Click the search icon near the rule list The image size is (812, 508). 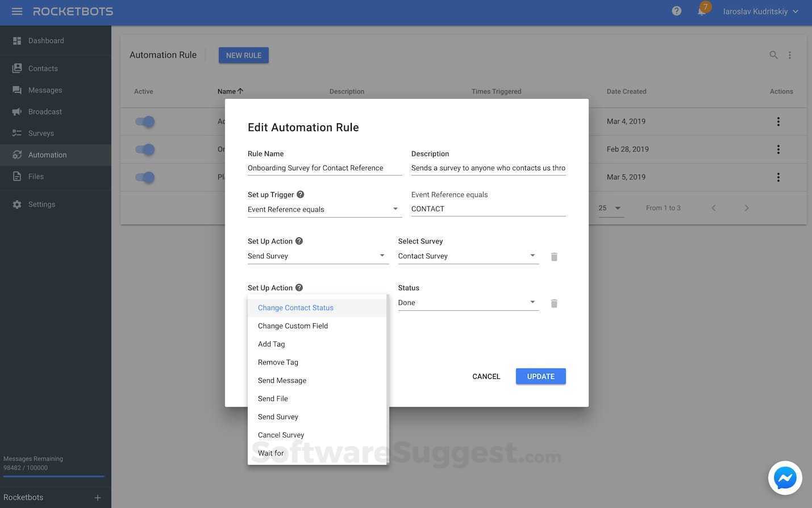(x=773, y=55)
